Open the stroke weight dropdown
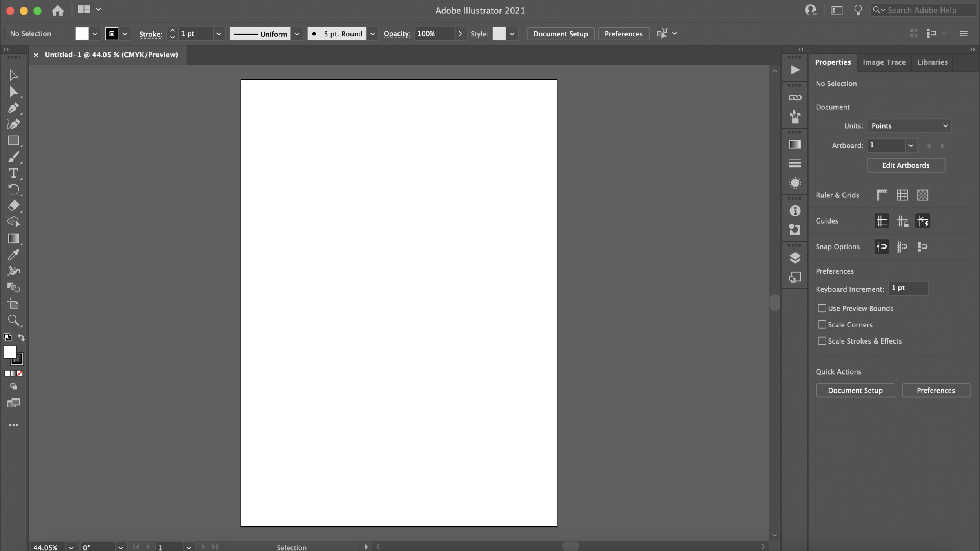This screenshot has width=980, height=551. tap(219, 34)
